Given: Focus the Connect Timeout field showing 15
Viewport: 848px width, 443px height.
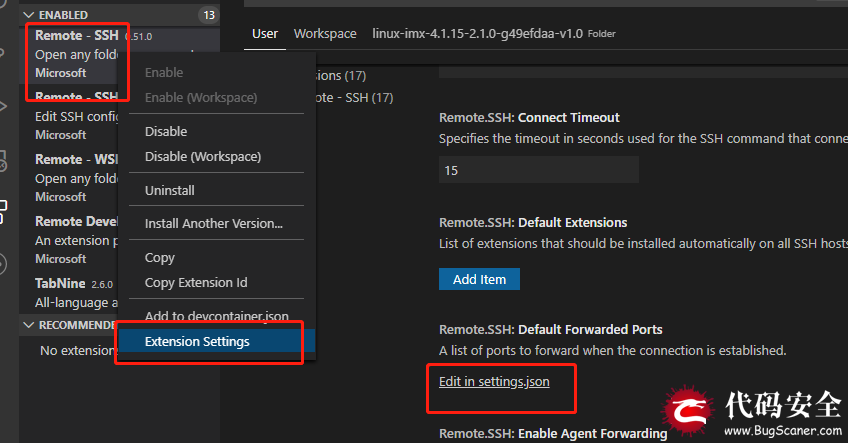Looking at the screenshot, I should pyautogui.click(x=539, y=170).
